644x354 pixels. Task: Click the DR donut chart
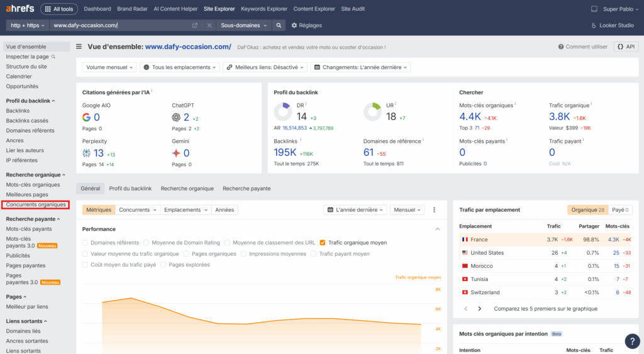click(282, 112)
